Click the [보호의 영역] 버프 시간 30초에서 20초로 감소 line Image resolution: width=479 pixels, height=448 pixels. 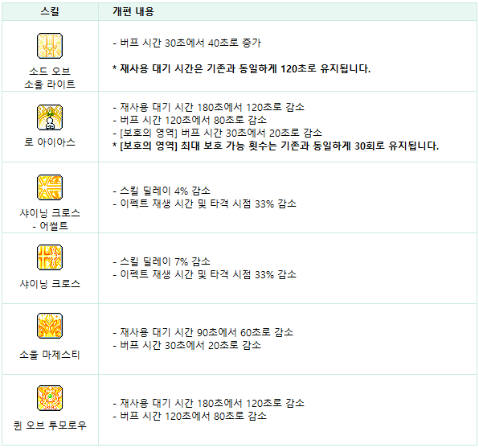tap(217, 133)
